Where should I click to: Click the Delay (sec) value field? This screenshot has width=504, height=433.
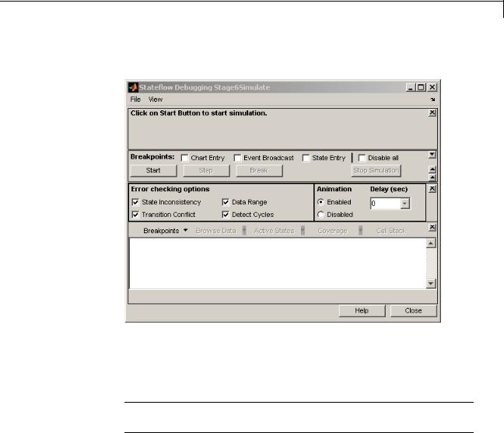386,204
